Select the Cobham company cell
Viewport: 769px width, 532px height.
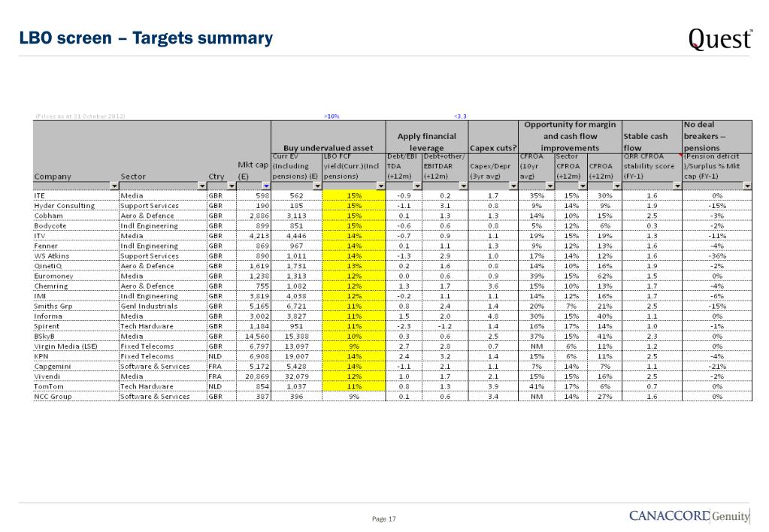coord(76,216)
